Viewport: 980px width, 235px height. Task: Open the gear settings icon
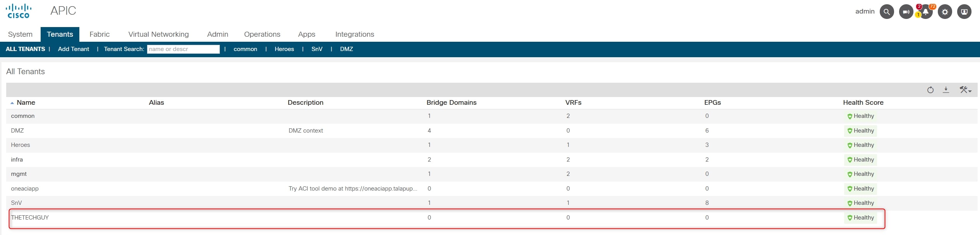[945, 12]
